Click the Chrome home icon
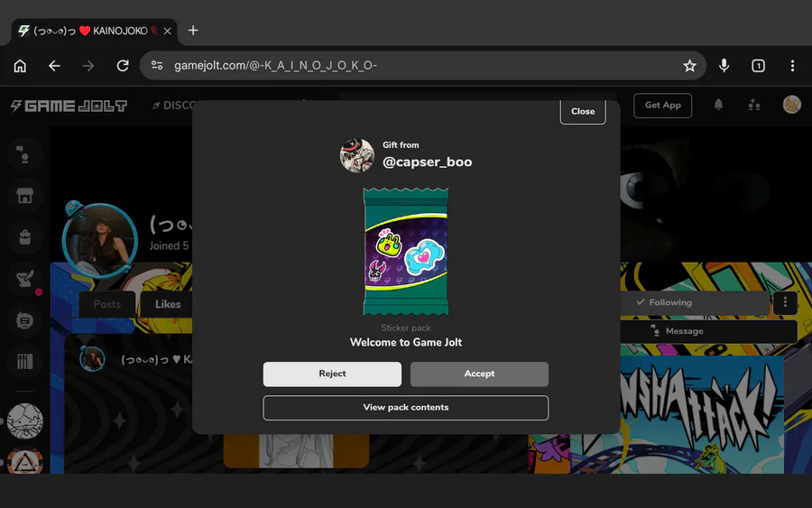812x508 pixels. coord(20,66)
